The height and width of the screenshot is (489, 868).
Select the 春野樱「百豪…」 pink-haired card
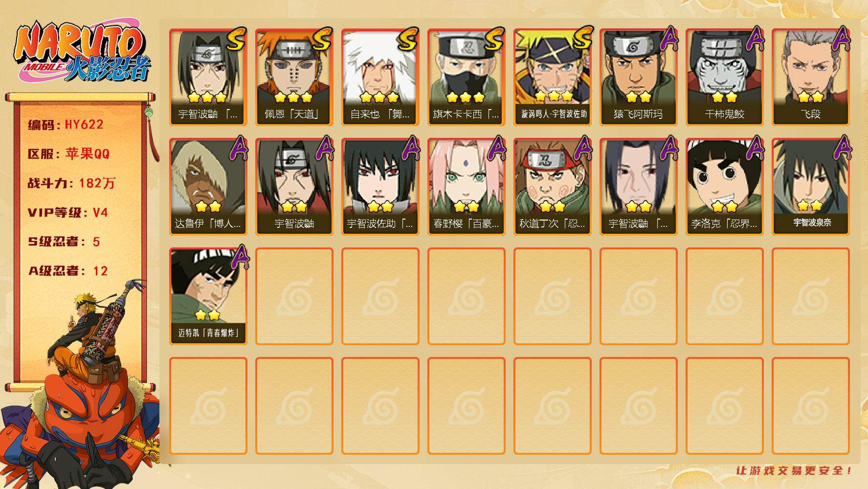point(466,187)
